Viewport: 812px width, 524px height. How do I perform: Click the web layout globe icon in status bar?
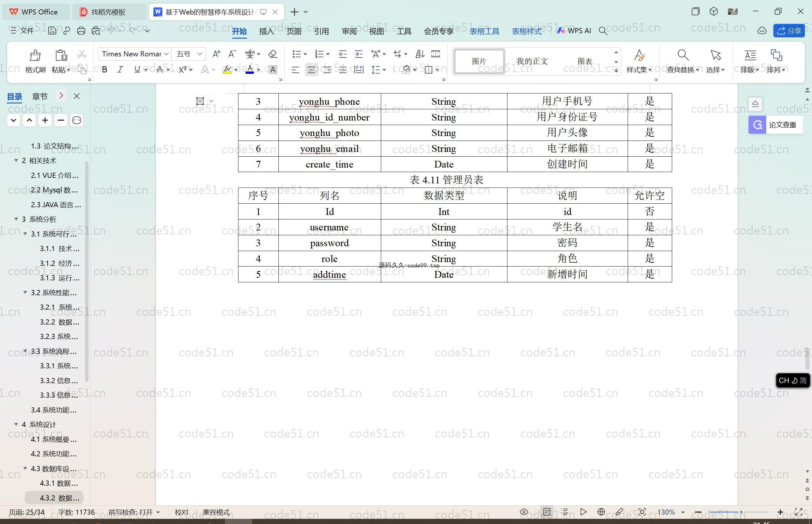coord(601,512)
